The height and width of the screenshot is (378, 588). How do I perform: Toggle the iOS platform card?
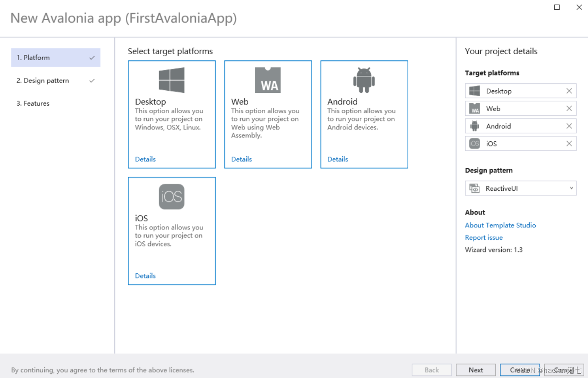(x=172, y=231)
